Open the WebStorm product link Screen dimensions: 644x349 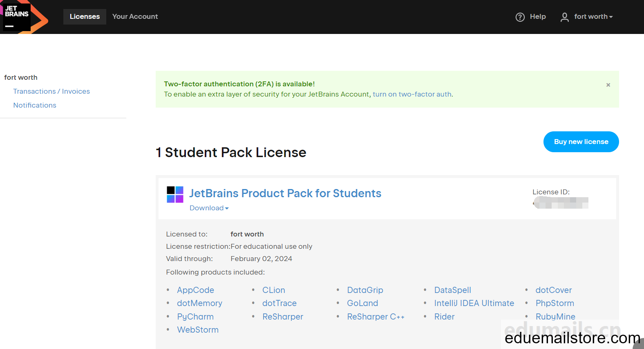pyautogui.click(x=198, y=330)
